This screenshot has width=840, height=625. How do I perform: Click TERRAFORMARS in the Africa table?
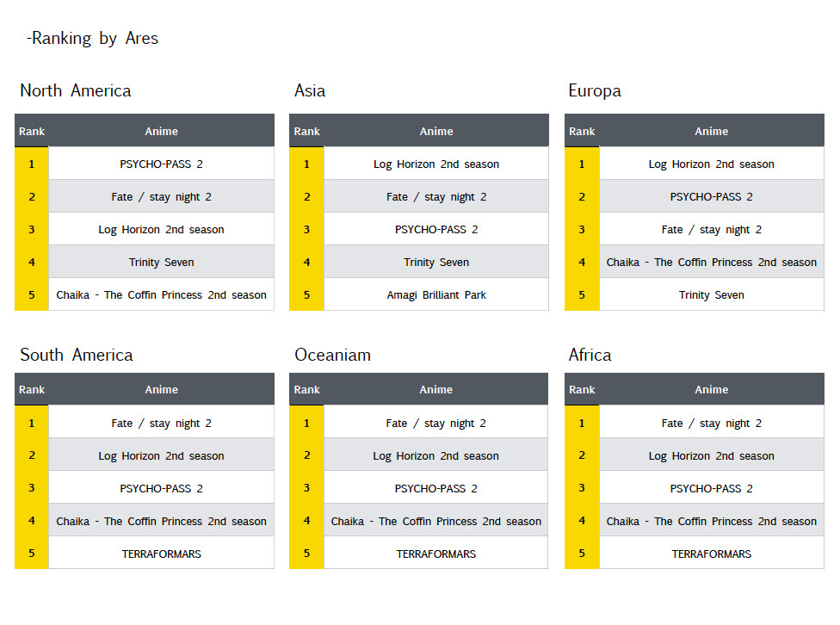click(711, 554)
